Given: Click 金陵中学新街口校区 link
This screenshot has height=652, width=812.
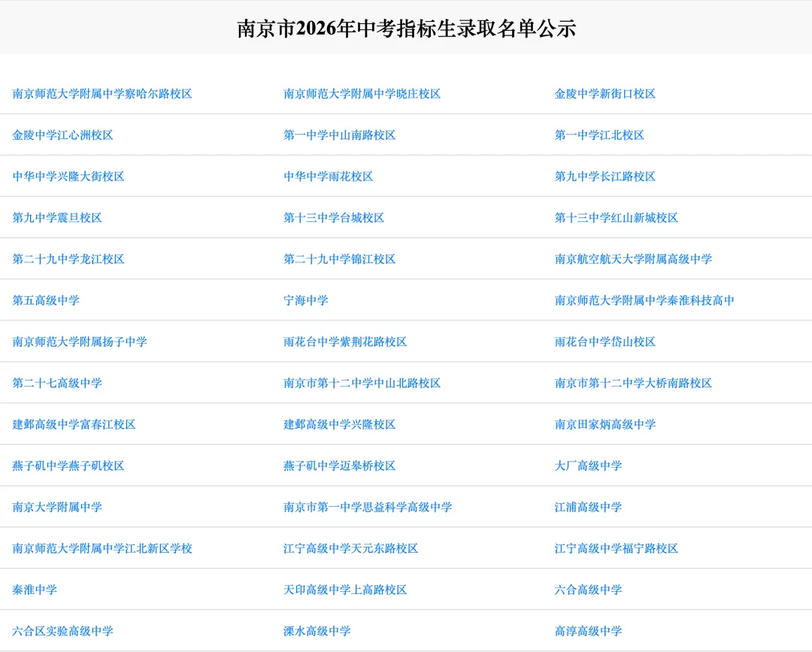Looking at the screenshot, I should (604, 94).
